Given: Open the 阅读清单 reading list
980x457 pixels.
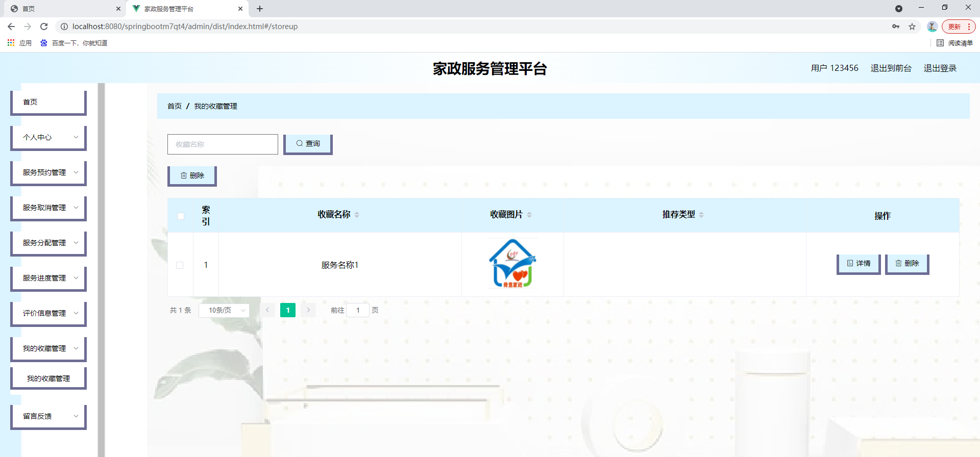Looking at the screenshot, I should point(955,43).
